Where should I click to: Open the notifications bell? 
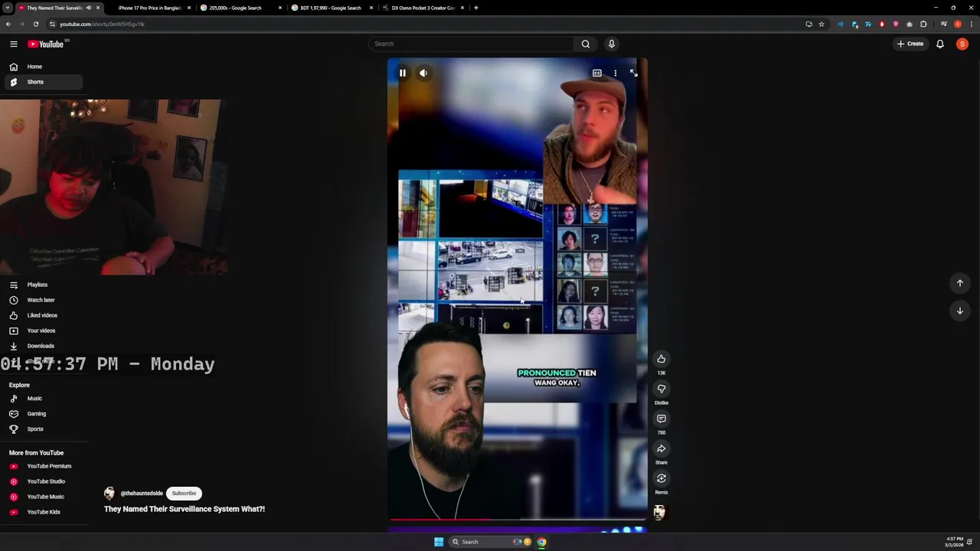[940, 44]
